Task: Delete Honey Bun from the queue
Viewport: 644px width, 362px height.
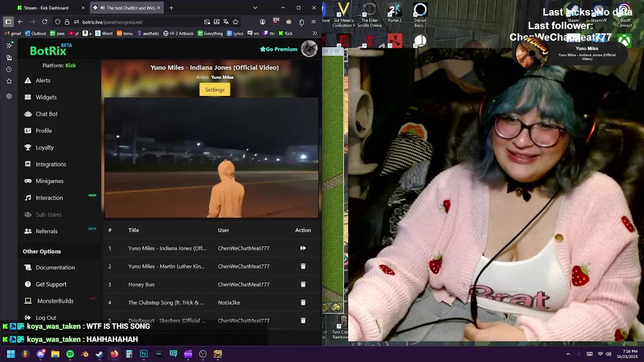Action: tap(303, 284)
